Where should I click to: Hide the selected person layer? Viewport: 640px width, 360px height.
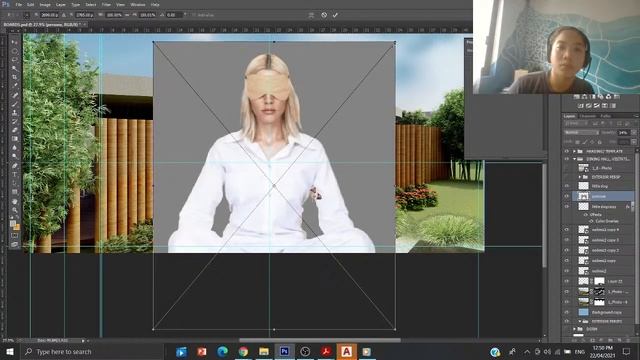567,196
